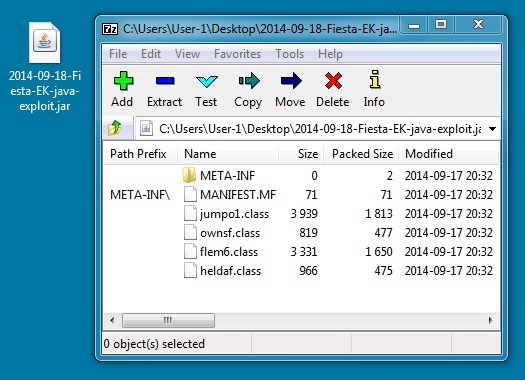Sort by Packed Size column
The height and width of the screenshot is (380, 525).
362,154
